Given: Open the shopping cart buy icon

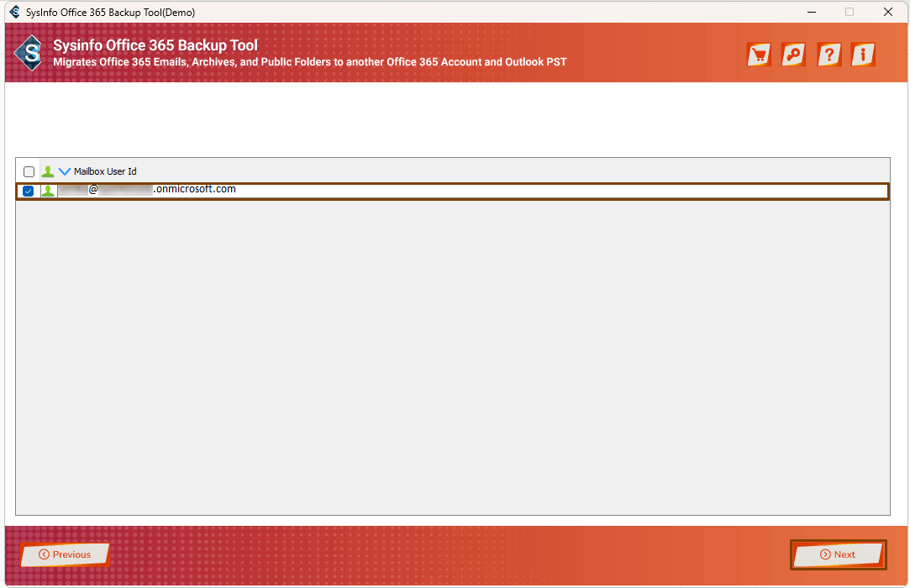Looking at the screenshot, I should tap(759, 55).
